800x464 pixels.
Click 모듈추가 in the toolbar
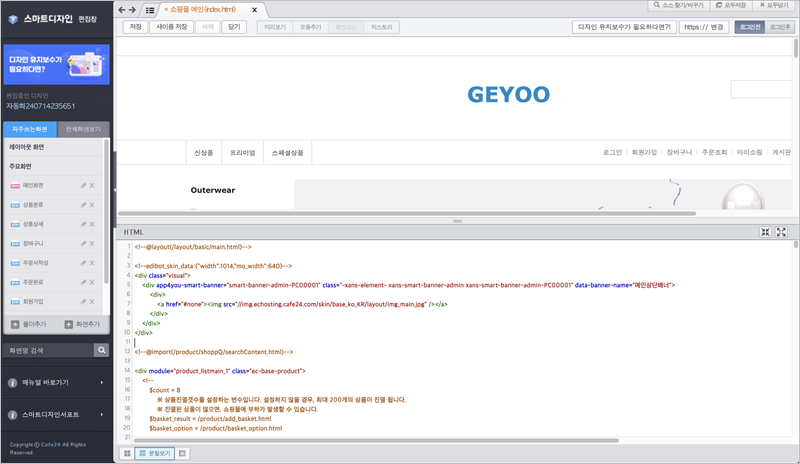point(311,27)
